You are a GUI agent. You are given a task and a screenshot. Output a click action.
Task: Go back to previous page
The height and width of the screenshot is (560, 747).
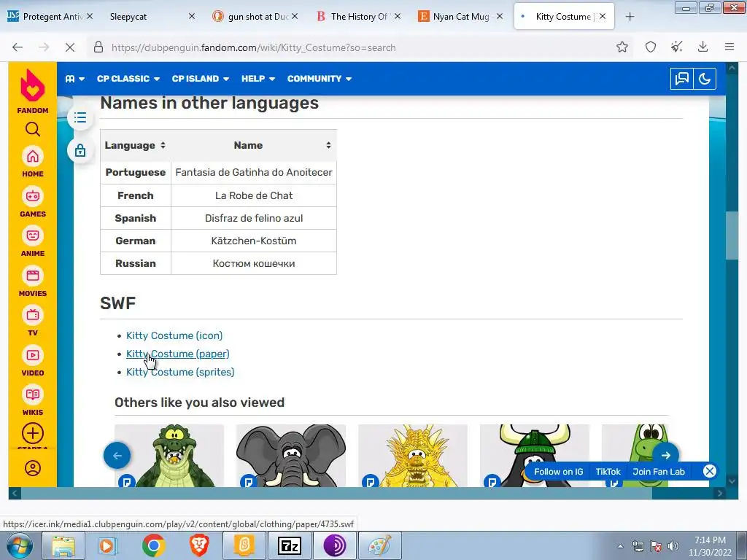[18, 47]
